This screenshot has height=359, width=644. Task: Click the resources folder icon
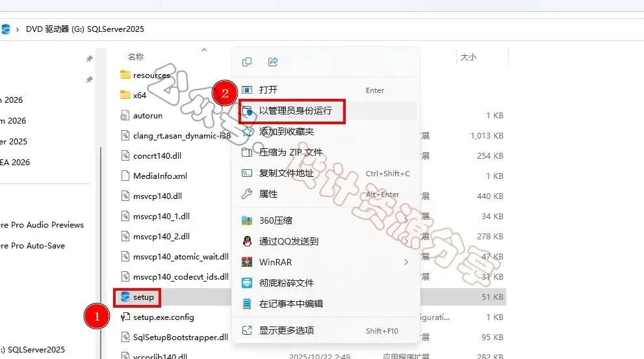125,75
